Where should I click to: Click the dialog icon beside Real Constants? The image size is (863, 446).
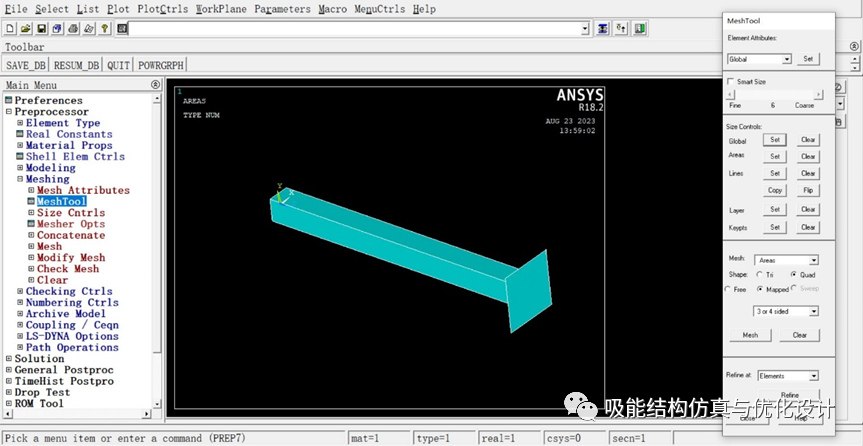[x=20, y=134]
